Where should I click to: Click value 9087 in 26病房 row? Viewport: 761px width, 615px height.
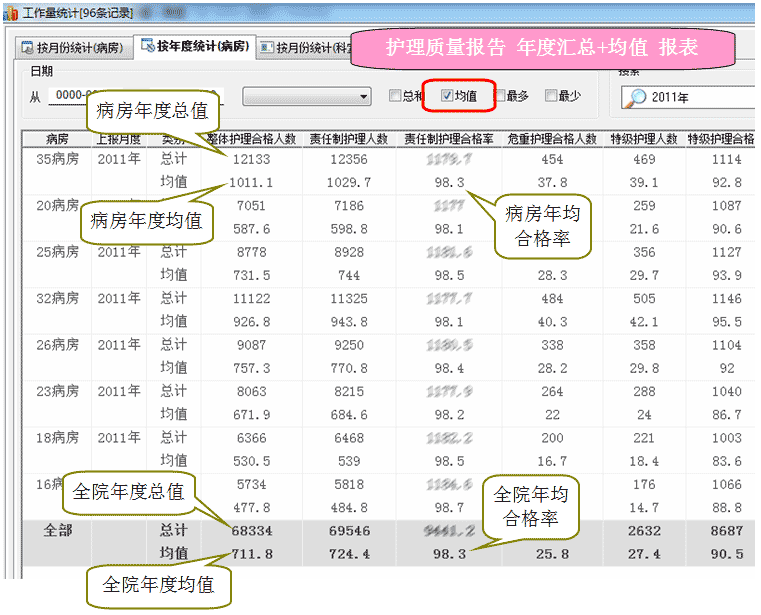(x=251, y=345)
